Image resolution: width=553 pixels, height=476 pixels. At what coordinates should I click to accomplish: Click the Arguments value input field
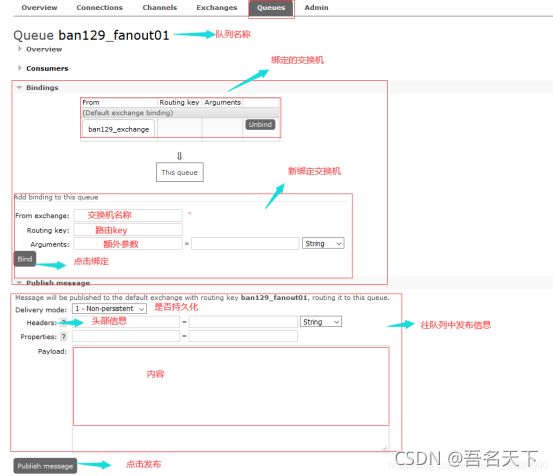245,244
